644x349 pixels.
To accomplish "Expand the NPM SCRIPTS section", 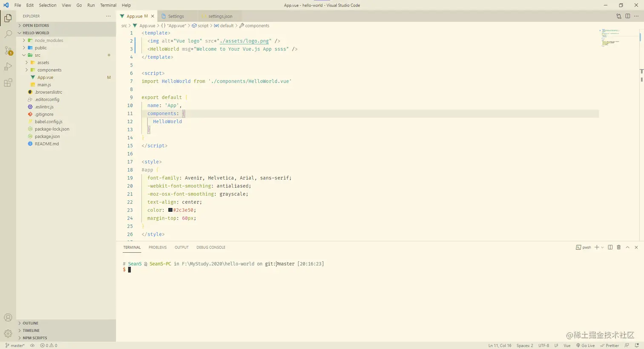I will 66,338.
